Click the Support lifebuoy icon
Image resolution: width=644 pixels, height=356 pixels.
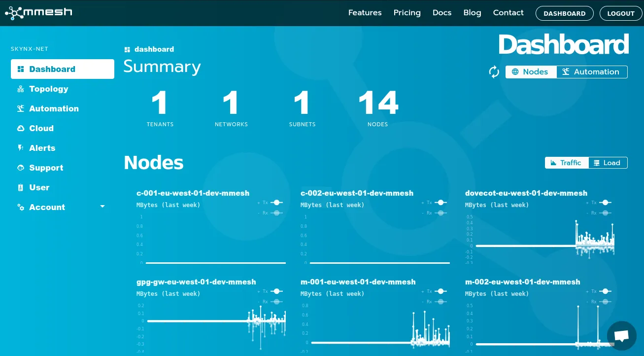21,168
